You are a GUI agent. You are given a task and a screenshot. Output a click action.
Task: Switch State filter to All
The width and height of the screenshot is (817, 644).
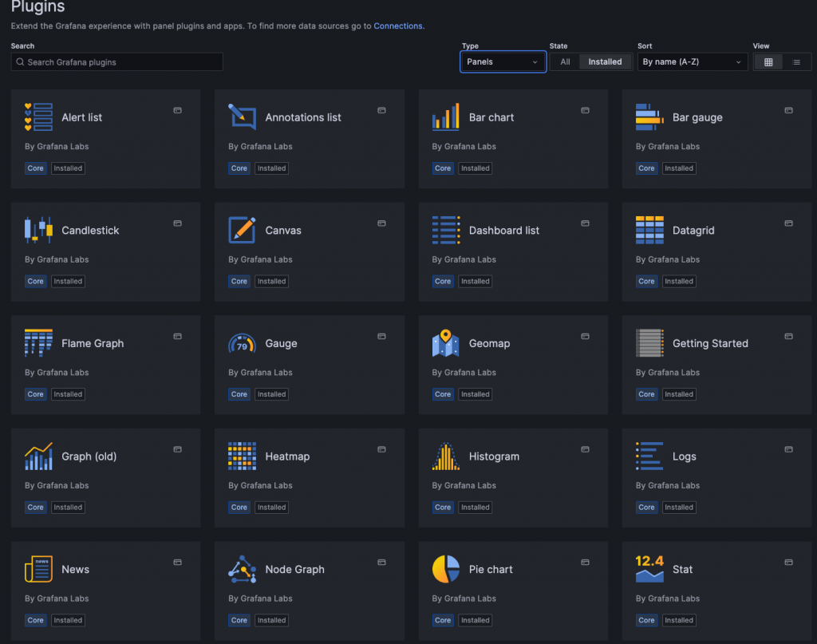point(566,62)
